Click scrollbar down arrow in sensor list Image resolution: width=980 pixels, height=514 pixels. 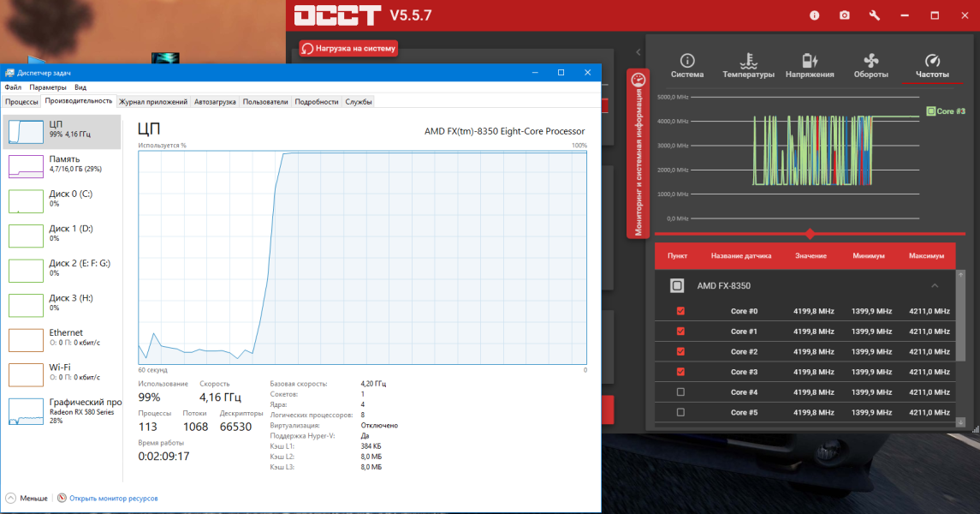[960, 422]
